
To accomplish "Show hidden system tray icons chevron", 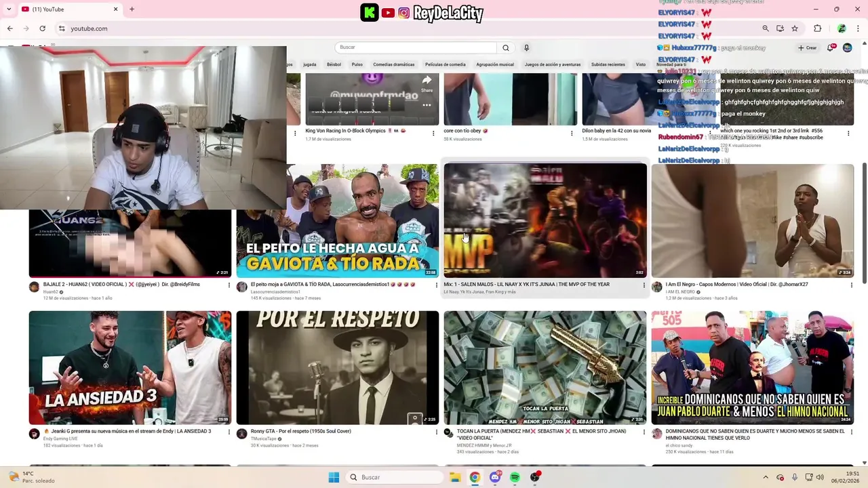I will (766, 477).
